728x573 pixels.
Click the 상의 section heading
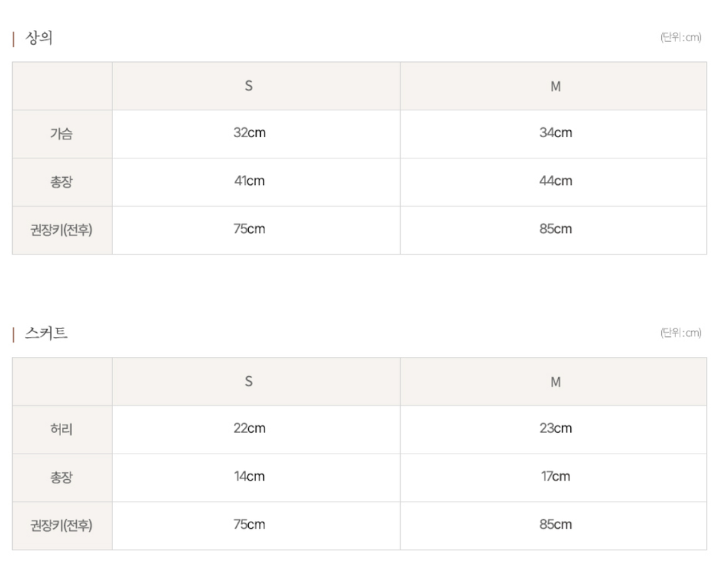tap(39, 38)
